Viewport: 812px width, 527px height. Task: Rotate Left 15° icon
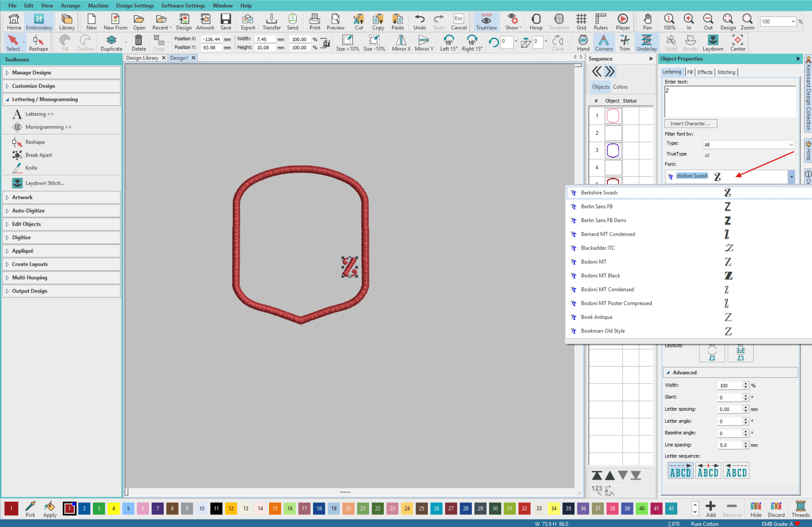pyautogui.click(x=448, y=43)
